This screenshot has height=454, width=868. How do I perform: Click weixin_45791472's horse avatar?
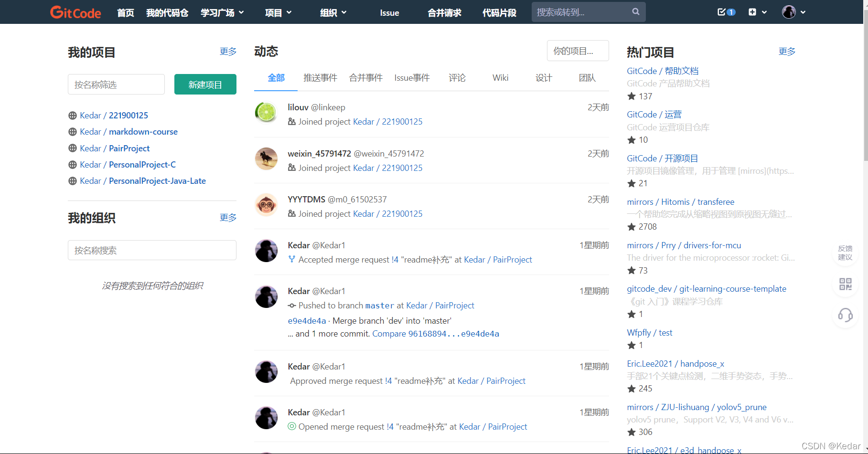point(266,158)
